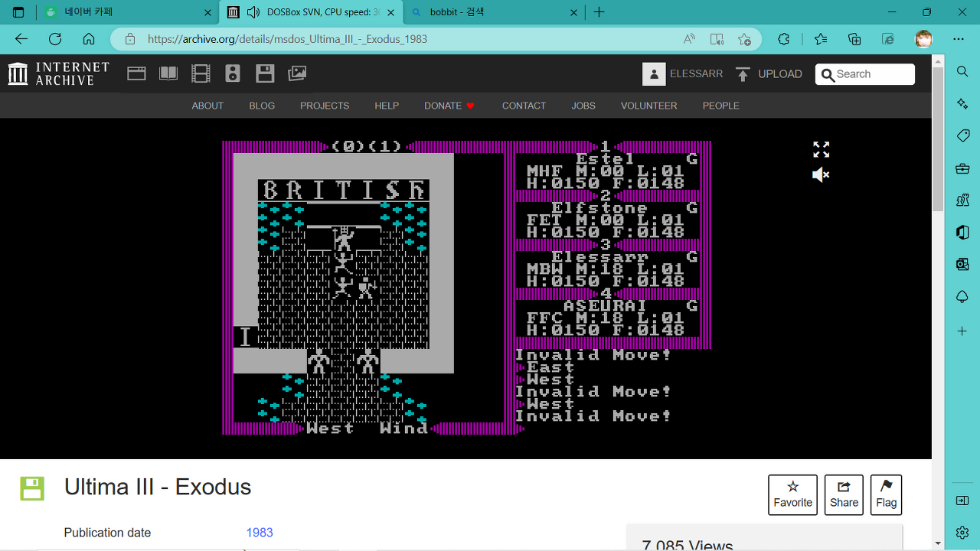Image resolution: width=980 pixels, height=551 pixels.
Task: Click the address bar URL
Action: tap(287, 39)
